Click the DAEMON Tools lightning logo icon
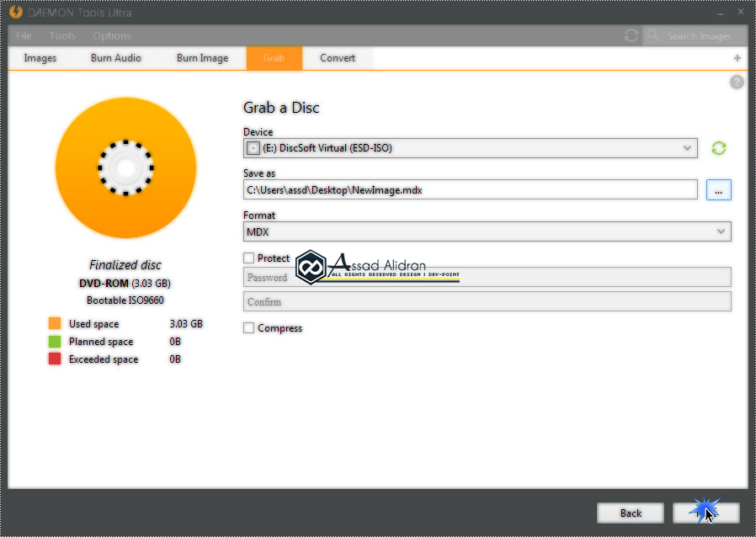 (x=16, y=12)
